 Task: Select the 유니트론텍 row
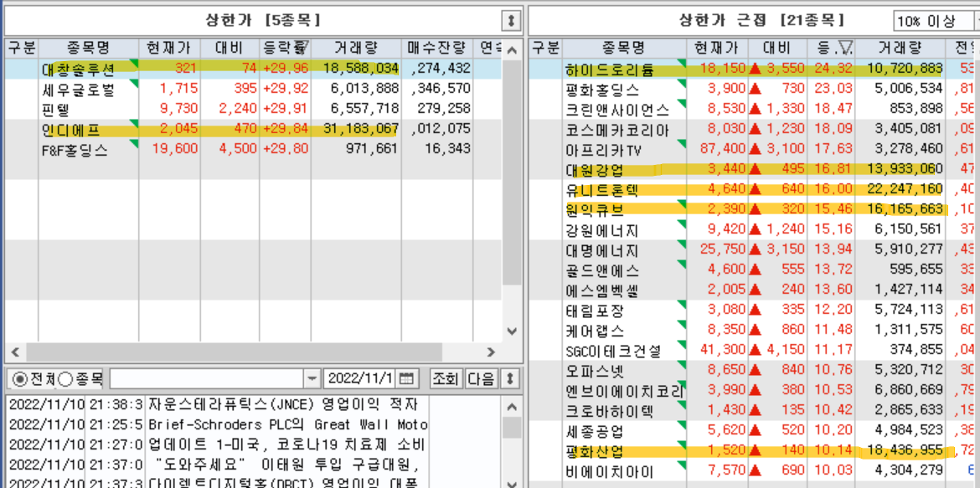tap(754, 189)
